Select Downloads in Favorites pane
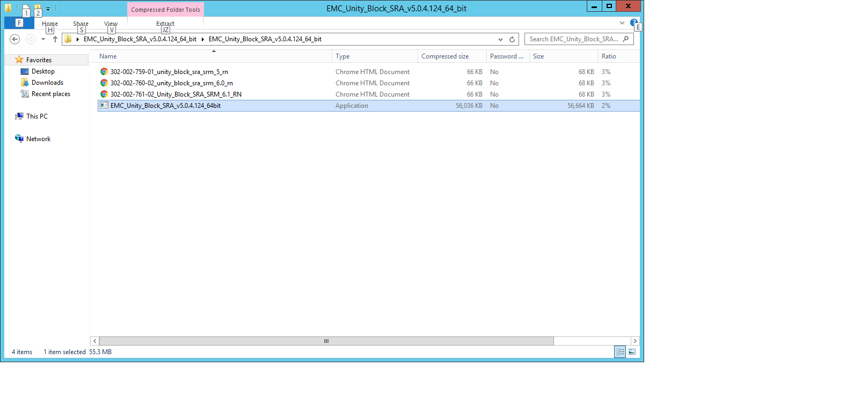The image size is (868, 396). tap(47, 83)
